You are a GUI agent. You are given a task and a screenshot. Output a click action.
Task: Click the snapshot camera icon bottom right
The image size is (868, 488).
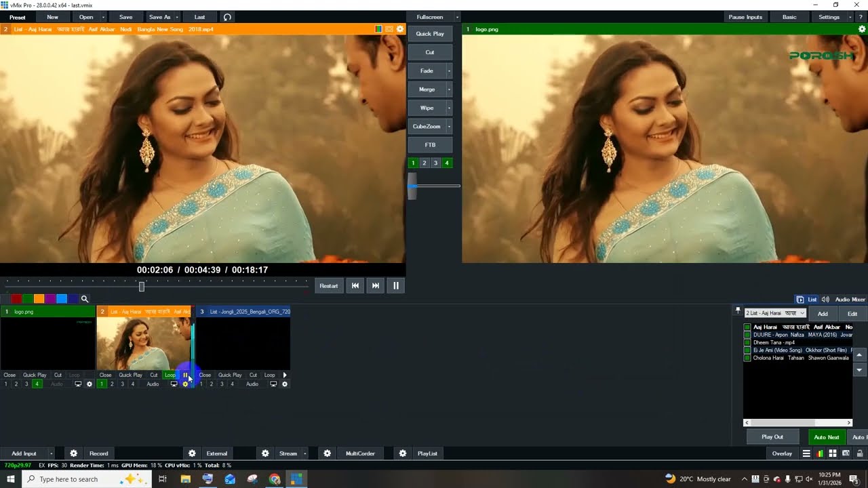[x=846, y=453]
